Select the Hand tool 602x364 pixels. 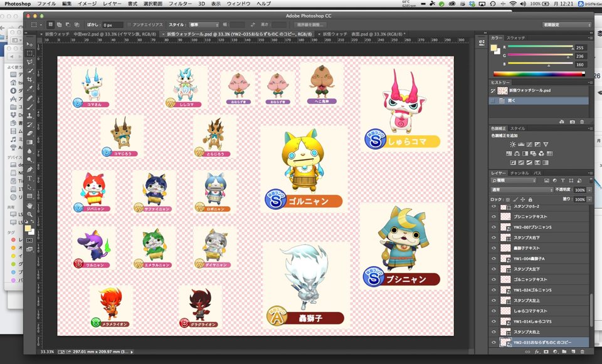click(29, 205)
